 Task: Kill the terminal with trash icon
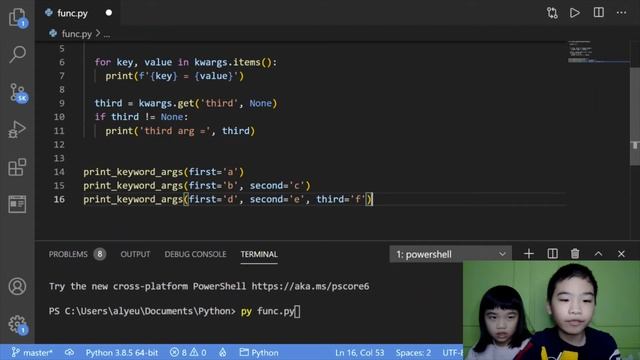point(575,254)
